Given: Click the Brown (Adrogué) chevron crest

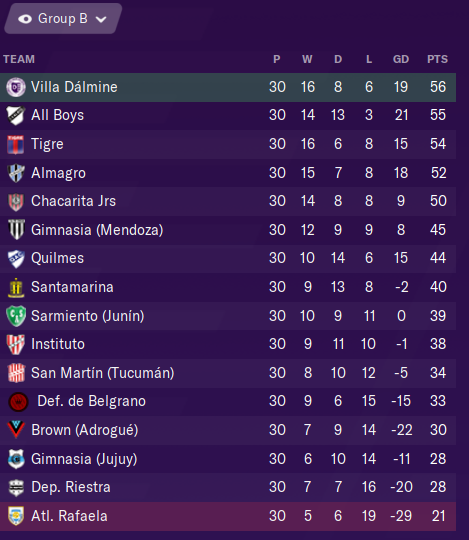Looking at the screenshot, I should coord(16,430).
